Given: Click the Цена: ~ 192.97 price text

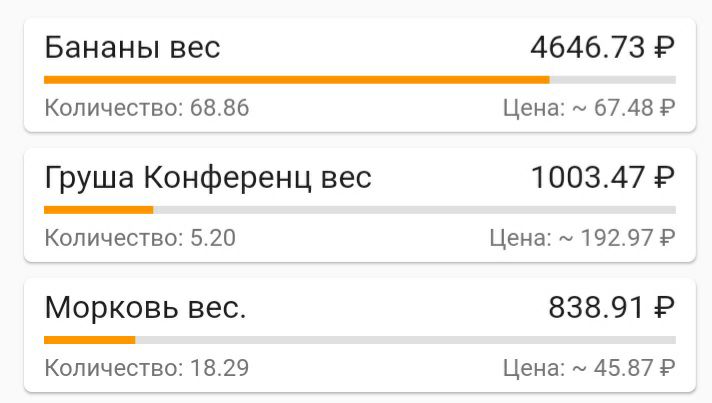Looking at the screenshot, I should pyautogui.click(x=582, y=238).
